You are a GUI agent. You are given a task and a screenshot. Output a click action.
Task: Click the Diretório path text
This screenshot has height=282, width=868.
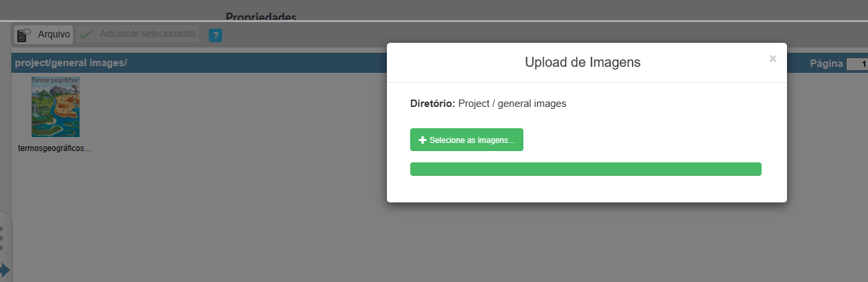[488, 104]
